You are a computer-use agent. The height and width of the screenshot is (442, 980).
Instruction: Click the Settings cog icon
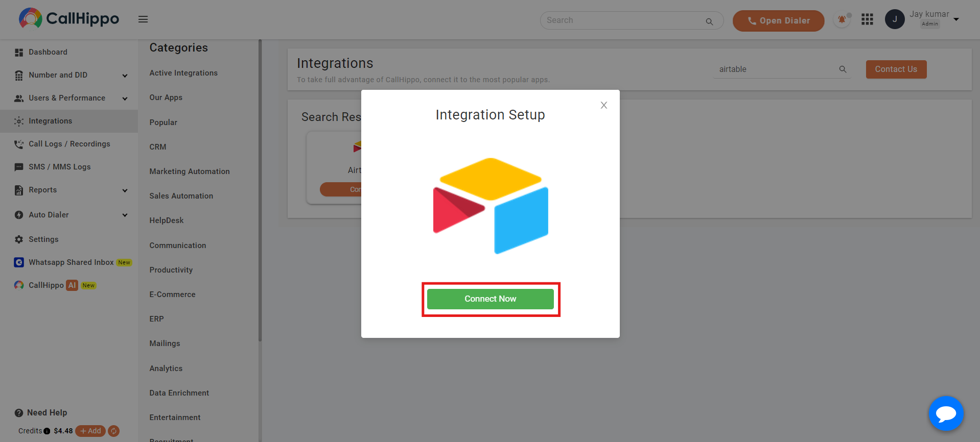(19, 239)
